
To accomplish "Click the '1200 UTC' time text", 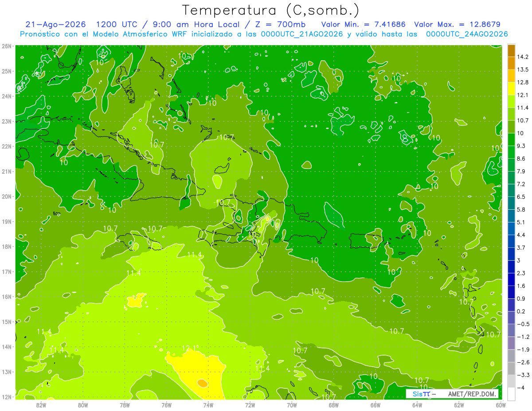I will (x=117, y=24).
